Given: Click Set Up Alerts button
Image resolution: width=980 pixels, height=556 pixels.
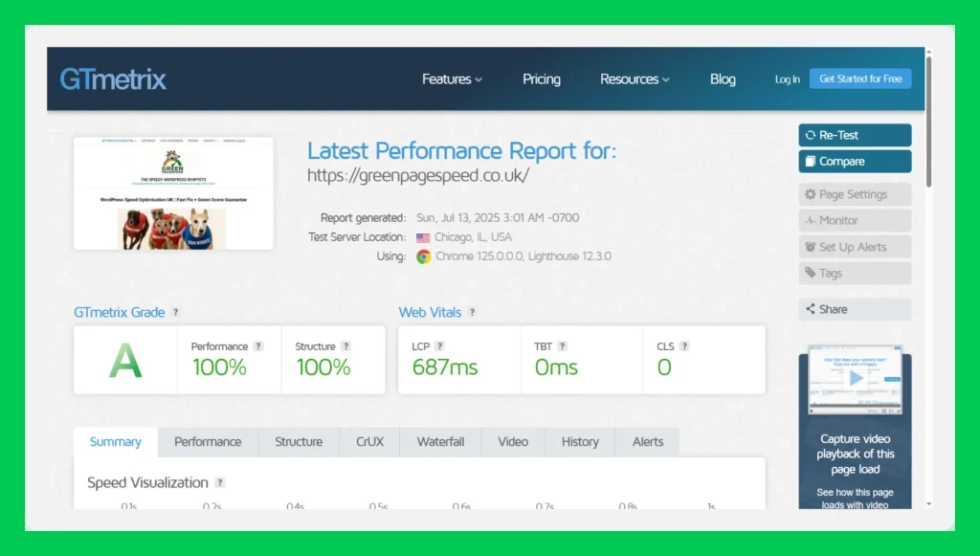Looking at the screenshot, I should tap(855, 247).
